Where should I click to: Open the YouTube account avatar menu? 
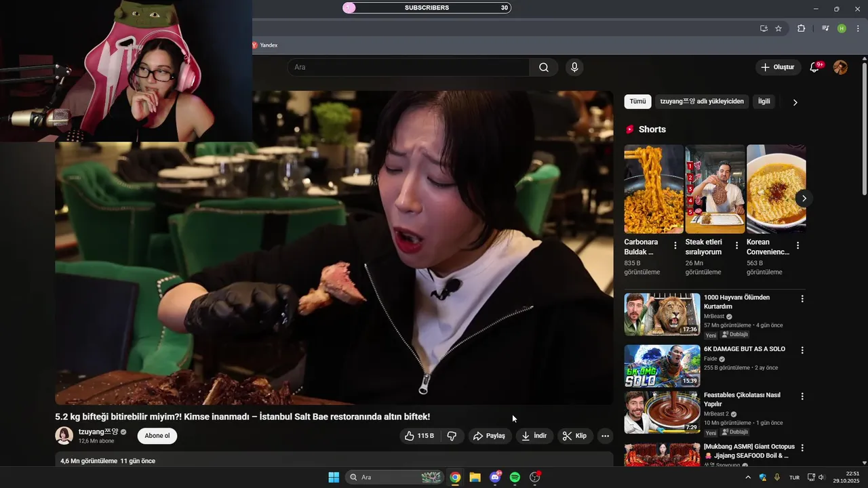coord(840,67)
